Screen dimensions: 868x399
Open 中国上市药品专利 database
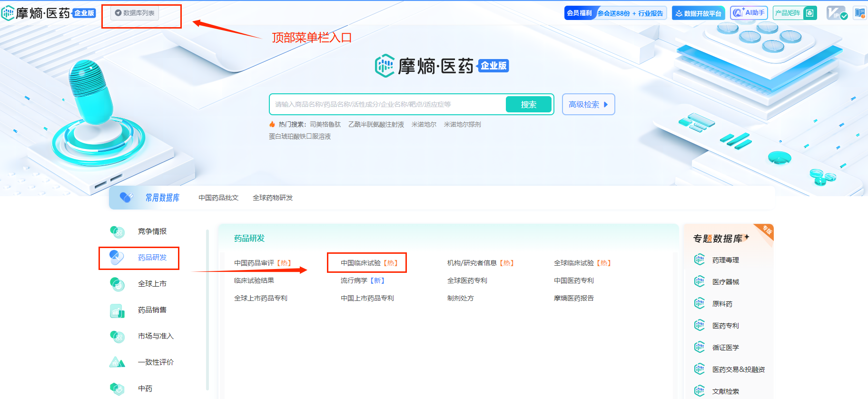(x=367, y=298)
